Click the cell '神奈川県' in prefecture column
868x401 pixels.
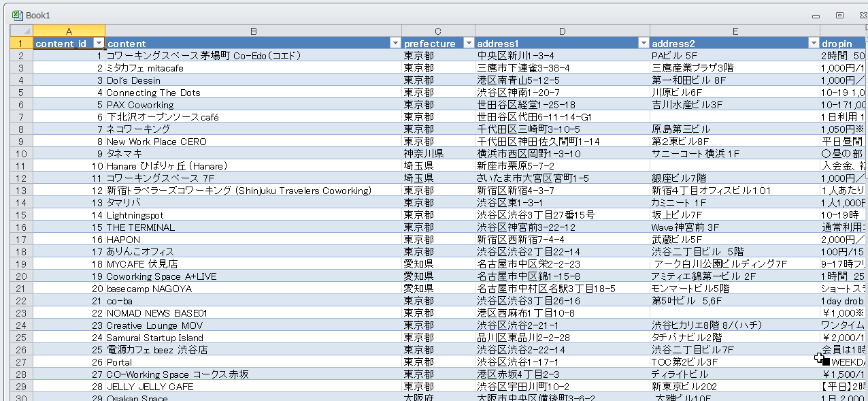click(x=438, y=153)
